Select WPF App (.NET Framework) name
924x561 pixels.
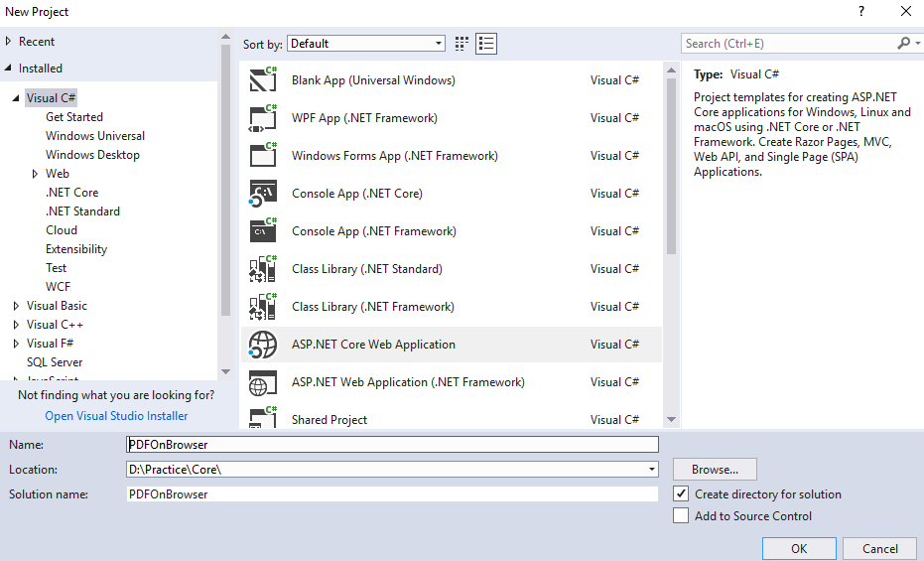tap(364, 118)
